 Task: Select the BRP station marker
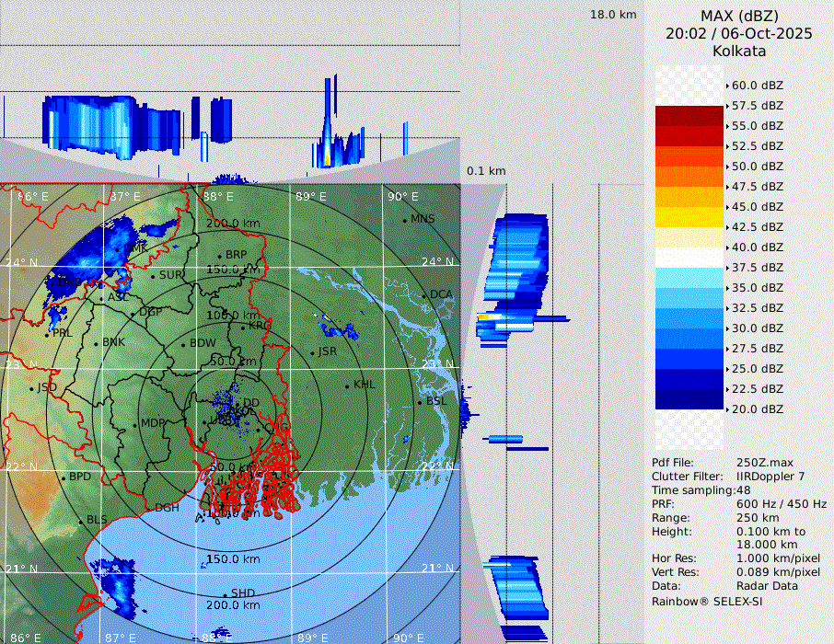pyautogui.click(x=219, y=256)
